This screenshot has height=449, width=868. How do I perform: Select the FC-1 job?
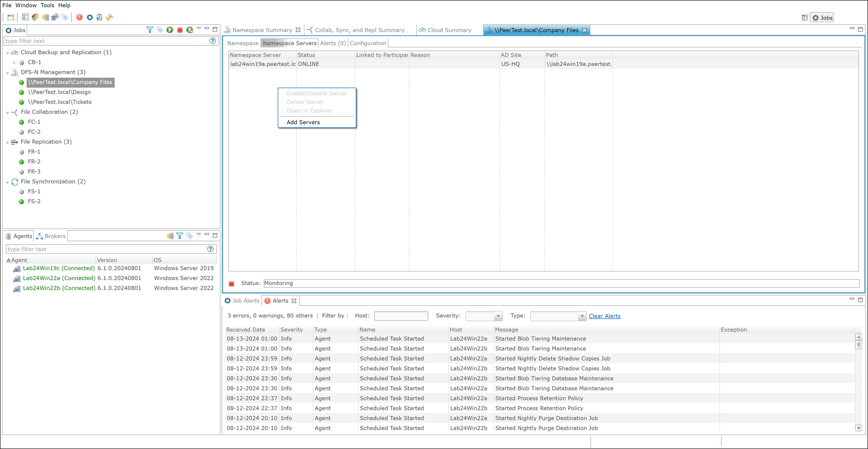(34, 122)
